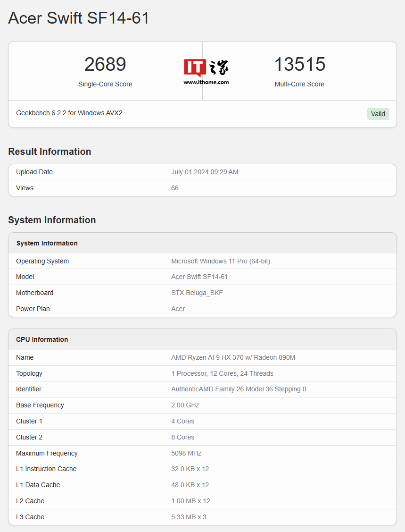Screen dimensions: 405x532
Task: Click the Acer Swift SF14-61 model entry
Action: [x=198, y=277]
